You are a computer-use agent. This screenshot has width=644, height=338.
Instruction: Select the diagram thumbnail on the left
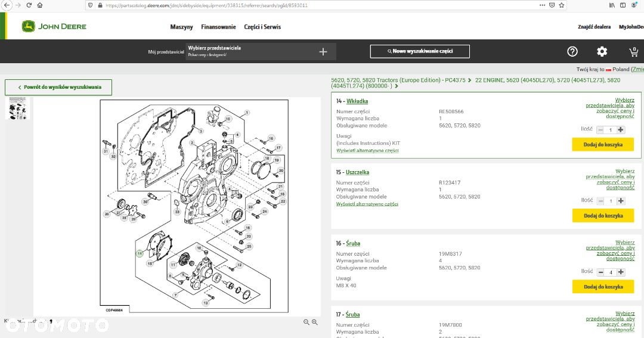tap(18, 108)
